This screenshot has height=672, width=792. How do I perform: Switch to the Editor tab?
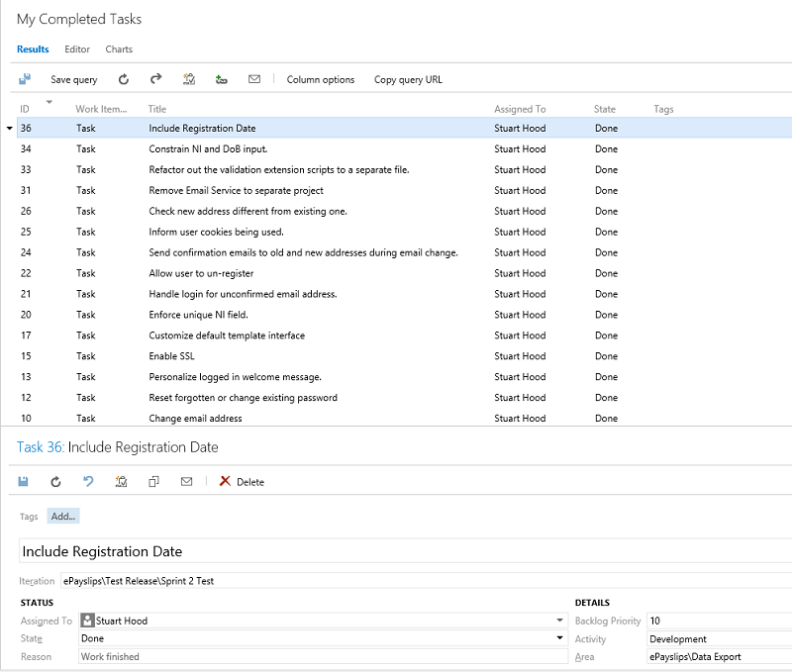[77, 48]
